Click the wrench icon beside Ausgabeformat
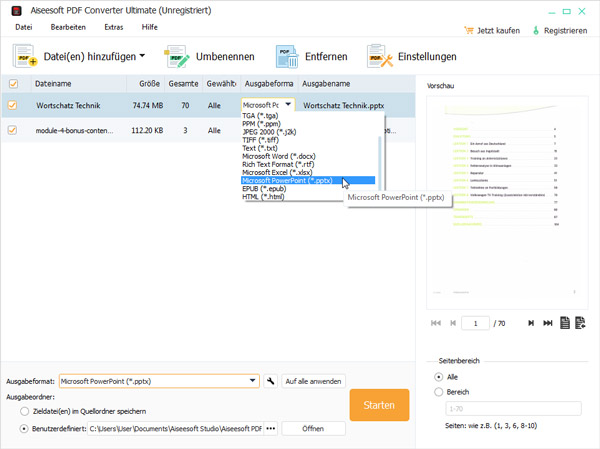 click(x=269, y=381)
